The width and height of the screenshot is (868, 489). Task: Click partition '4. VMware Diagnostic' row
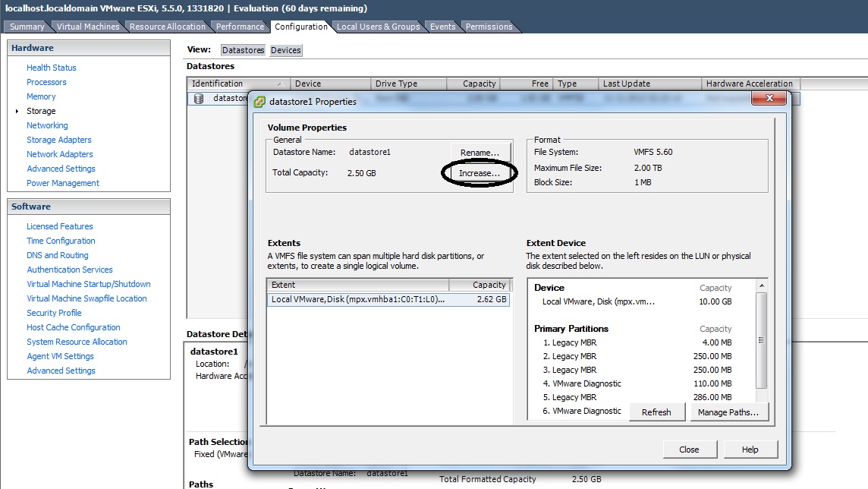click(x=637, y=383)
